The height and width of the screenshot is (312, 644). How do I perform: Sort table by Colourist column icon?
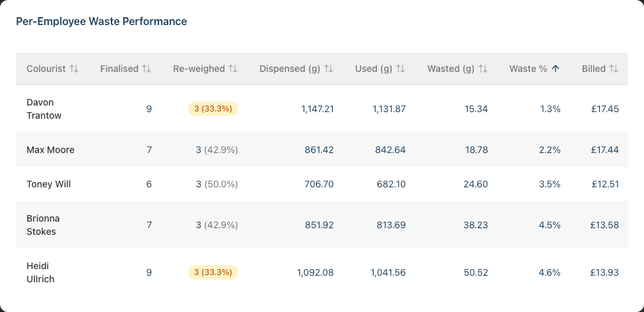(74, 69)
